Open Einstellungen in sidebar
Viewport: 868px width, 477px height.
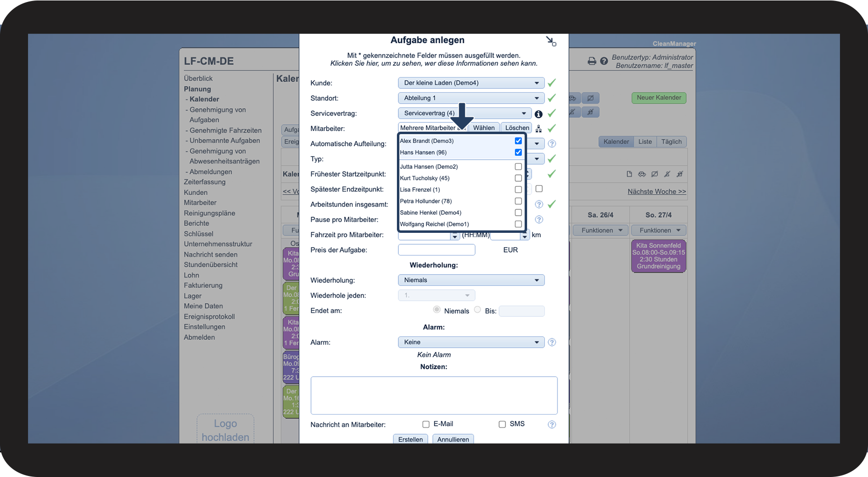[205, 327]
